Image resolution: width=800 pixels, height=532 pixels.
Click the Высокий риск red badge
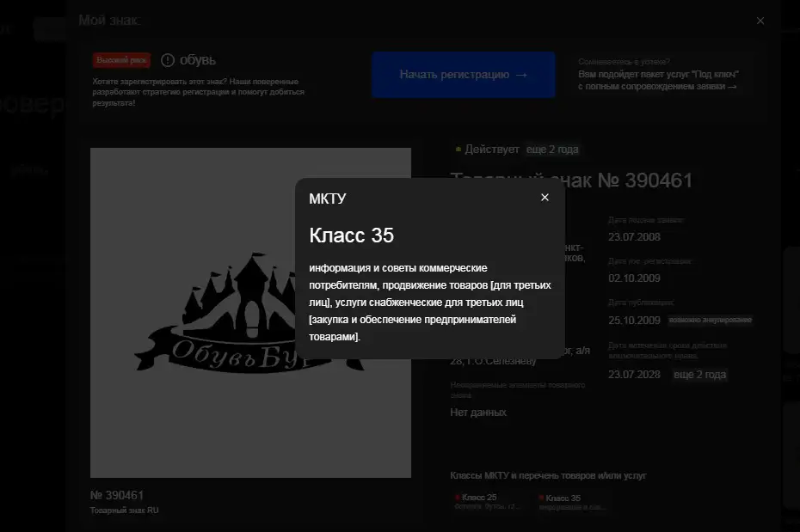(122, 60)
